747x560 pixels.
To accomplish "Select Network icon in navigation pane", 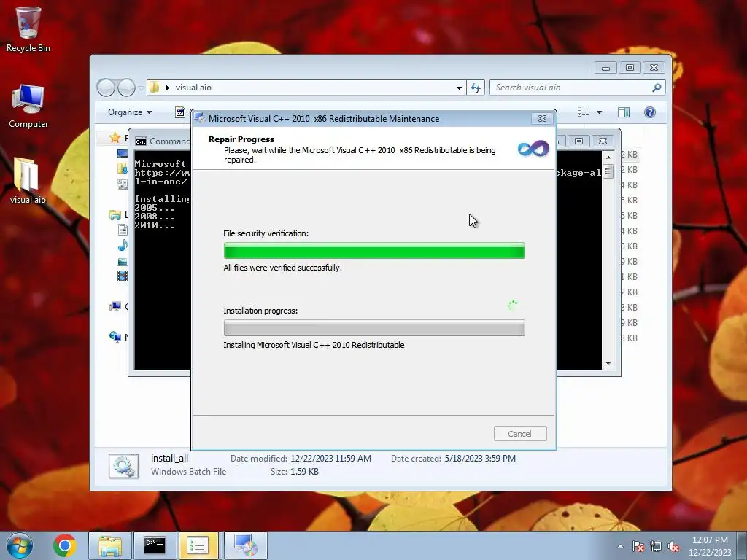I will (x=115, y=337).
